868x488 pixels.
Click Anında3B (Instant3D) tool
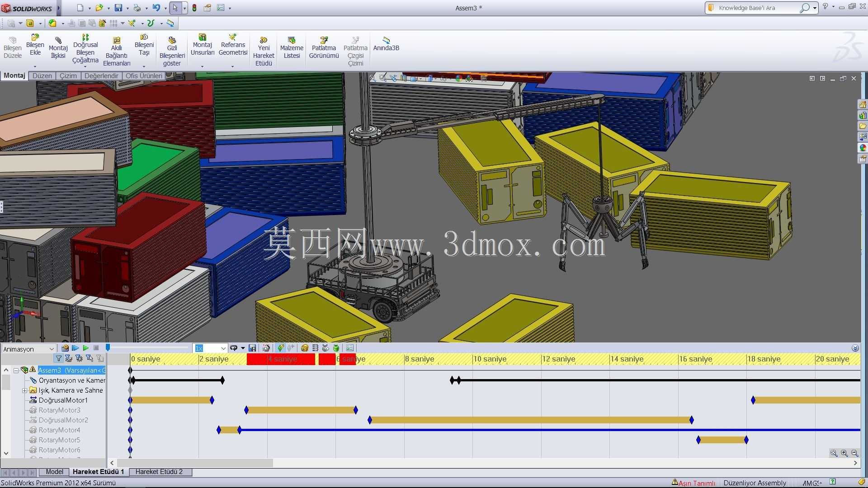(386, 44)
